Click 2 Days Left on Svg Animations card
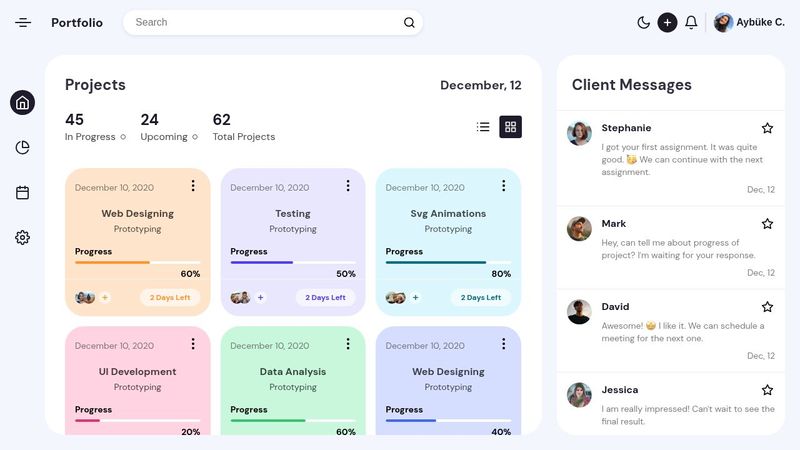800x450 pixels. tap(481, 297)
